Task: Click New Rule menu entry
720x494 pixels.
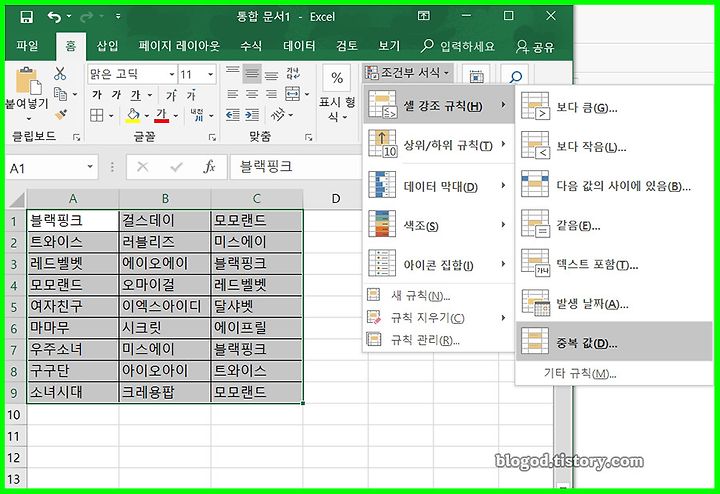Action: [x=439, y=295]
